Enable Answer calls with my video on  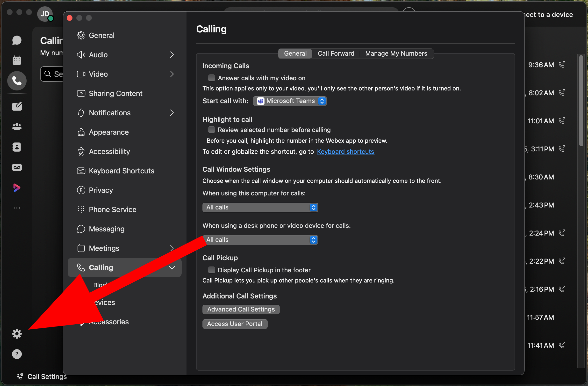pos(211,78)
